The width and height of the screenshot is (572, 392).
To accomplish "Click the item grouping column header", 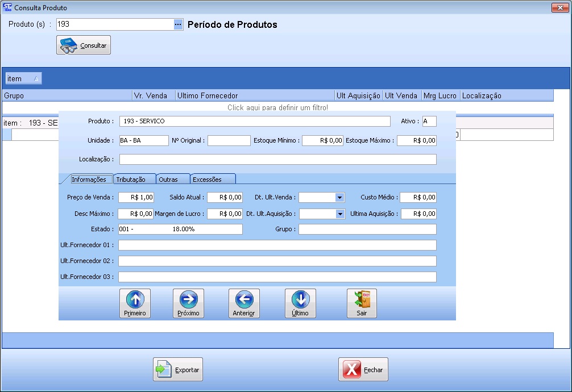I will coord(23,78).
